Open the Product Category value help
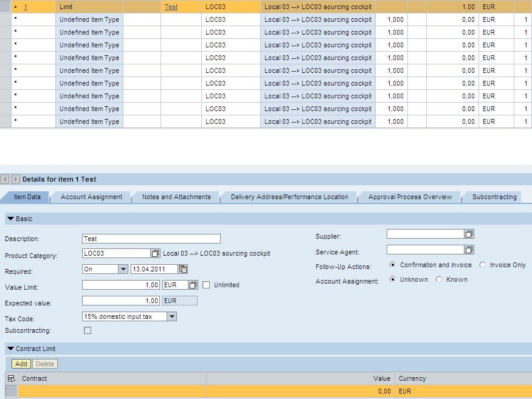 (155, 253)
